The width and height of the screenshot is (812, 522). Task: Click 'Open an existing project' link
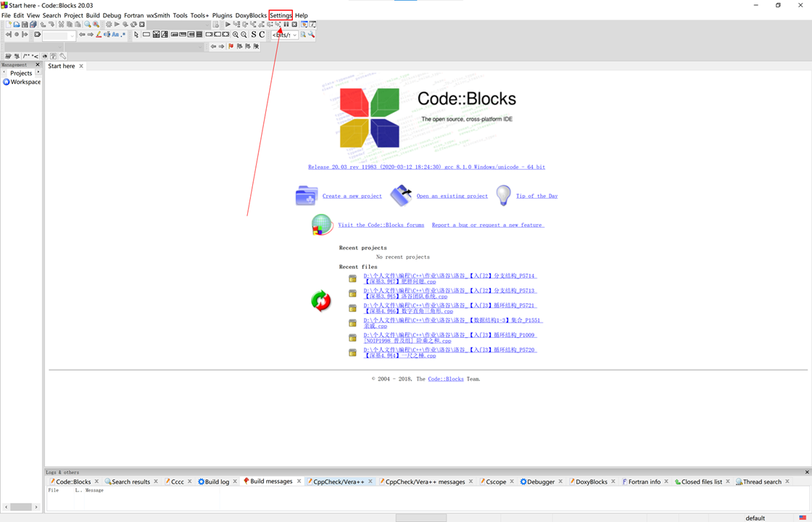(452, 196)
